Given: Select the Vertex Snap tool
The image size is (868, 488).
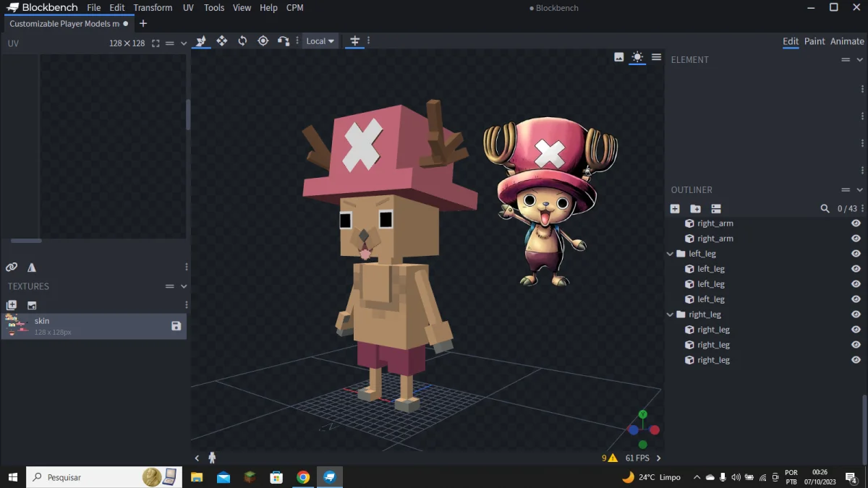Looking at the screenshot, I should [284, 41].
